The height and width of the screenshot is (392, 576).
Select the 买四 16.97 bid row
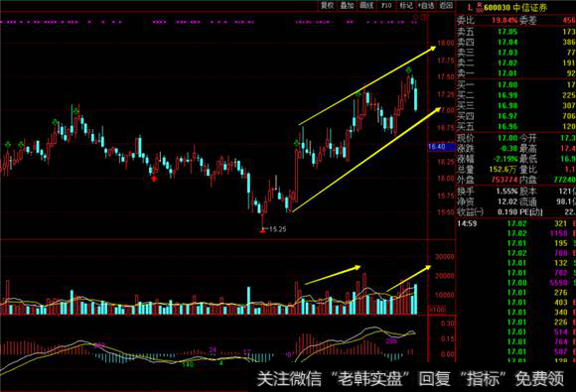coord(515,116)
